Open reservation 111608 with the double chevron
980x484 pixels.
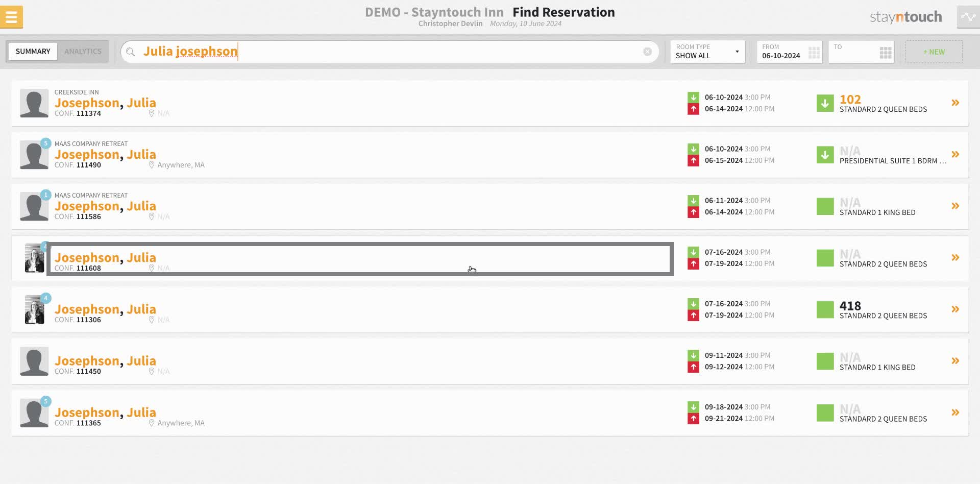click(955, 257)
